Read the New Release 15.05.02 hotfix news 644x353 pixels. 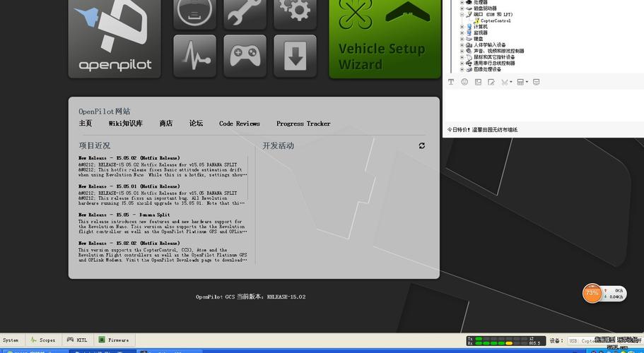pos(163,166)
